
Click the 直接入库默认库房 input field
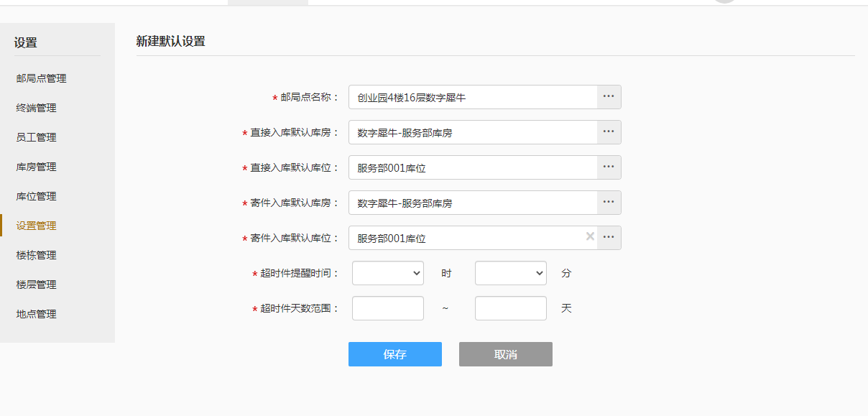[473, 132]
